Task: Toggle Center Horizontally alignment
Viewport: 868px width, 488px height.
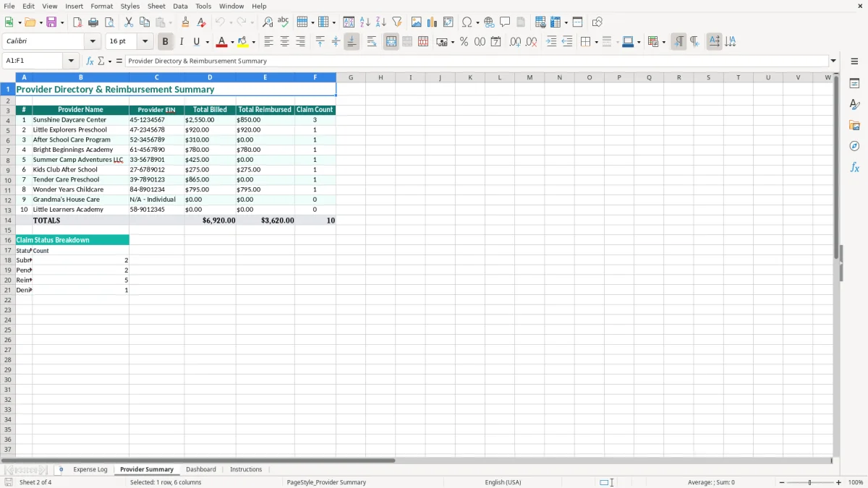Action: [284, 42]
